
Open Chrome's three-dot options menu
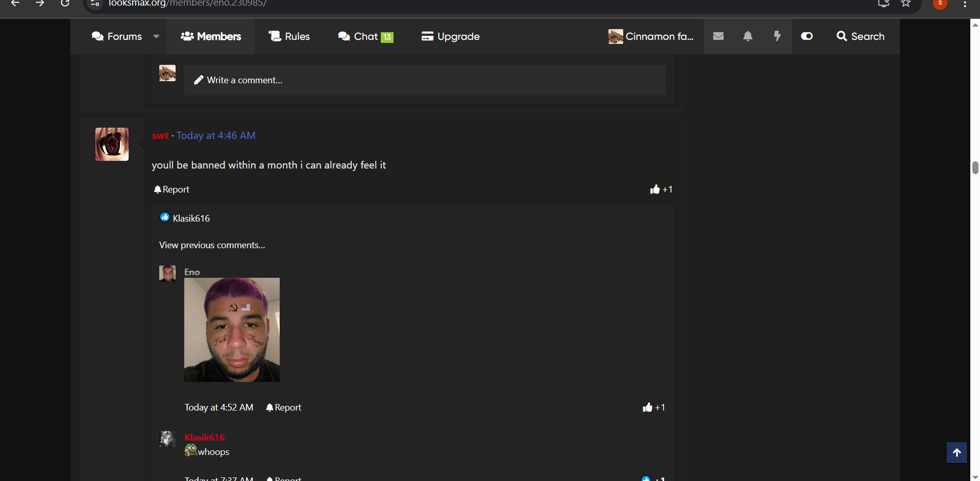tap(965, 4)
